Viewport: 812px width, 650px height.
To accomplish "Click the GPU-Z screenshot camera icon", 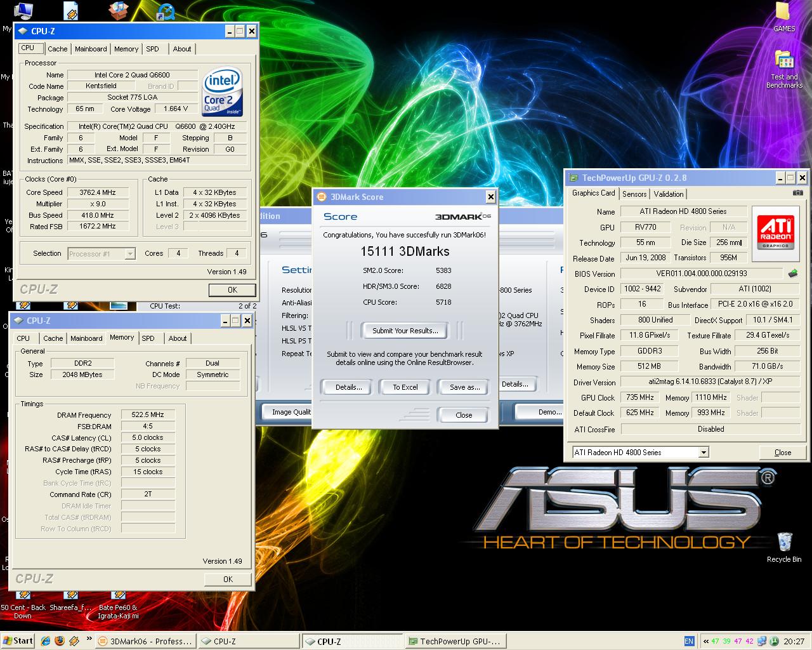I will point(798,193).
